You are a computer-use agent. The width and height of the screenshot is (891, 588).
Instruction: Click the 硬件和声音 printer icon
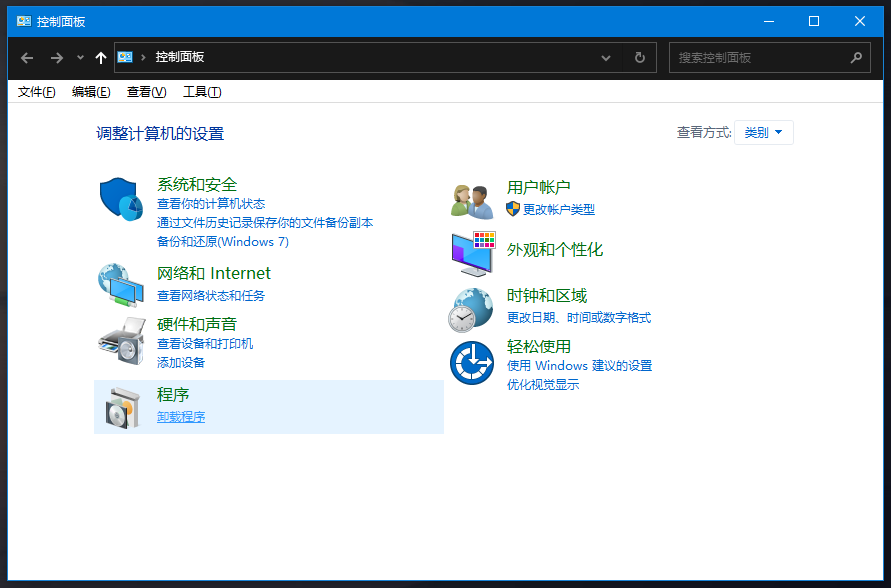pyautogui.click(x=122, y=340)
